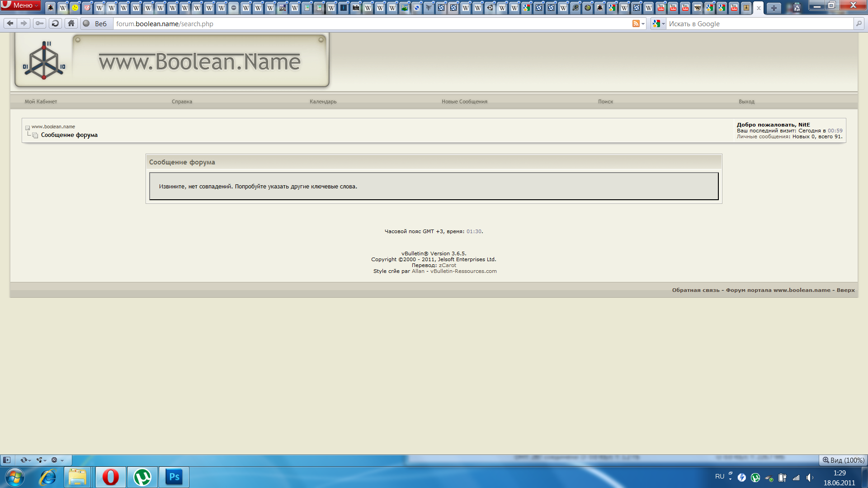Image resolution: width=868 pixels, height=488 pixels.
Task: Click the Новые Сообщения navigation link
Action: [x=464, y=102]
